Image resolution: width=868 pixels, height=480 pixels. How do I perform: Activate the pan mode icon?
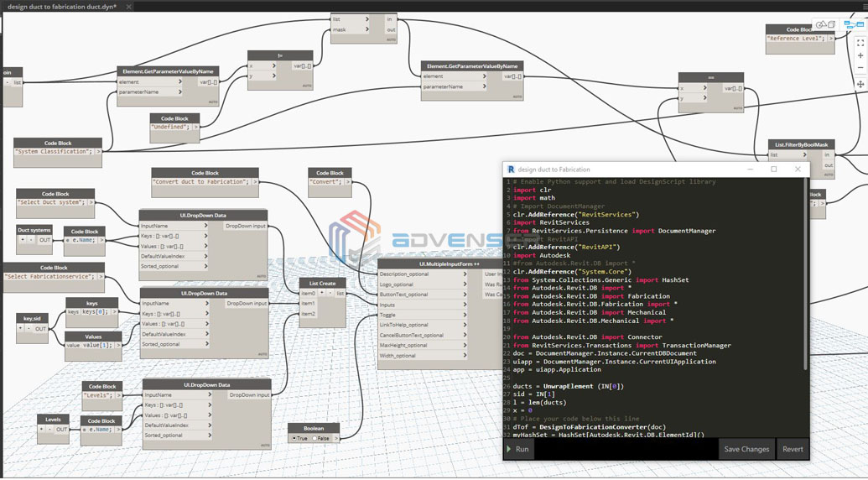pos(860,84)
